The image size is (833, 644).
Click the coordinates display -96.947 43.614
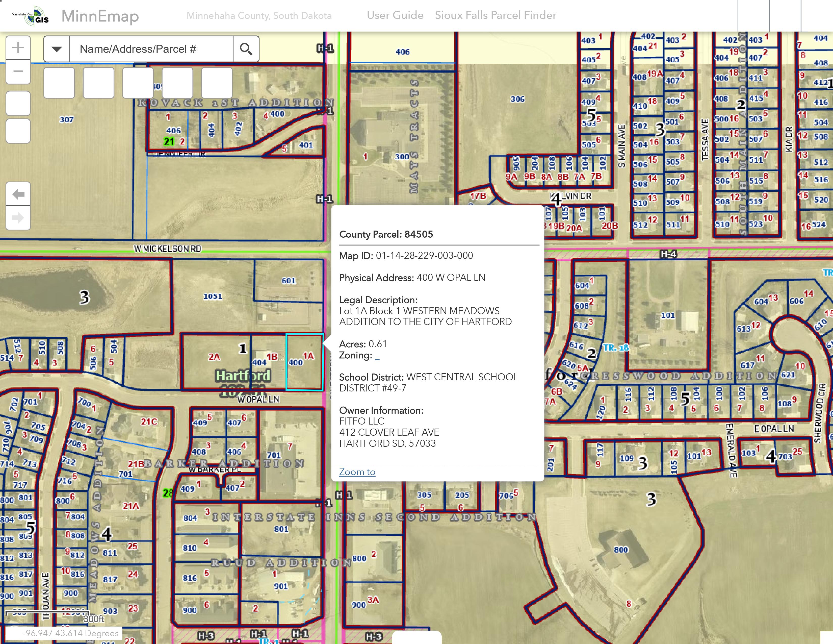pyautogui.click(x=71, y=633)
